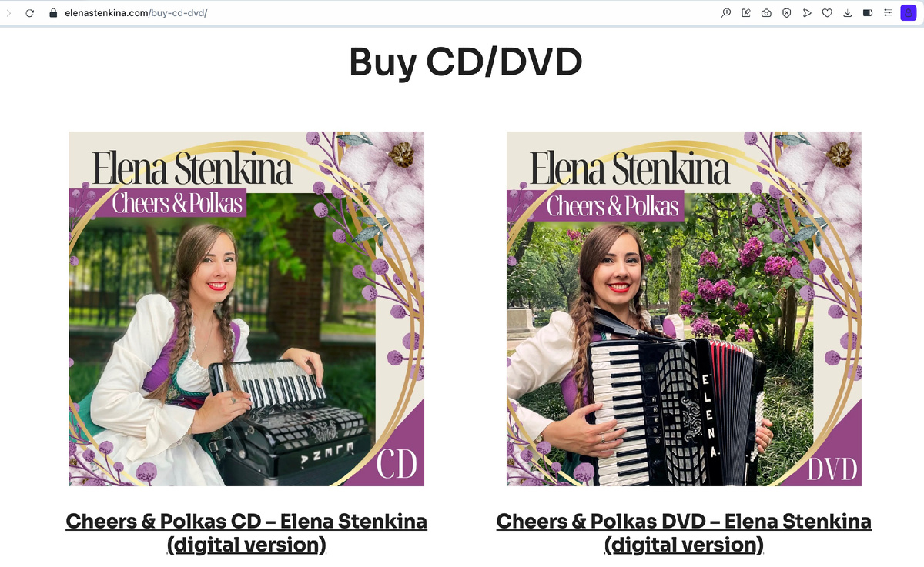This screenshot has width=924, height=567.
Task: Click the elenastenkina.com address field
Action: tap(385, 13)
